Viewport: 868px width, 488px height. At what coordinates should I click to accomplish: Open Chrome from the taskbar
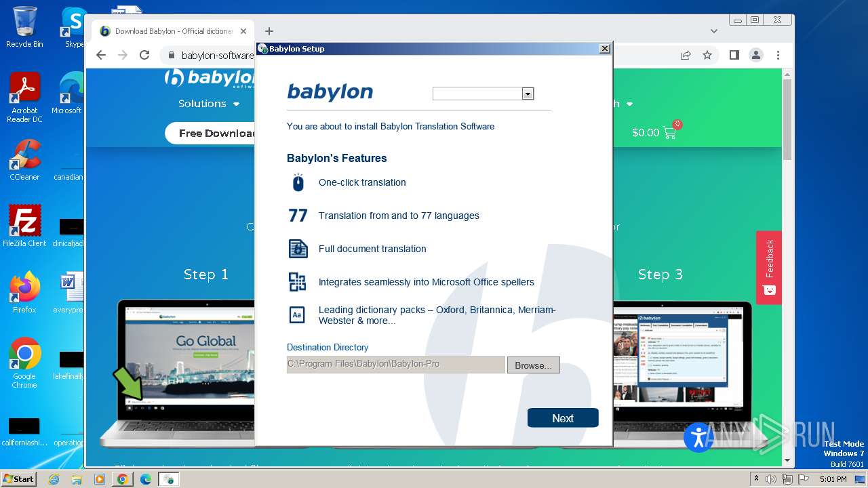point(123,479)
